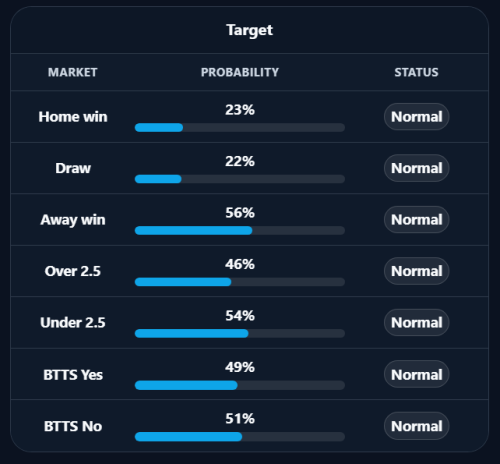500x464 pixels.
Task: Click the Away win 56% progress bar
Action: click(x=240, y=230)
